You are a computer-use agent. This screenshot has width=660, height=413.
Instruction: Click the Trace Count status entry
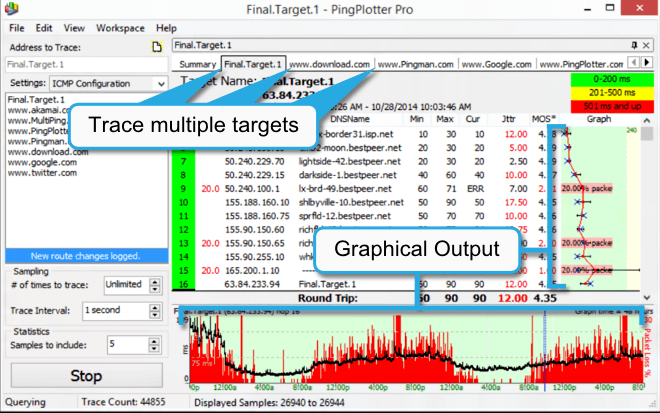click(123, 402)
